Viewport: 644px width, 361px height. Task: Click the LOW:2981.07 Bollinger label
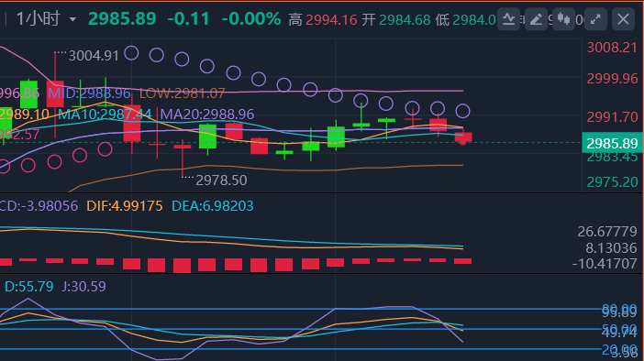pyautogui.click(x=182, y=93)
